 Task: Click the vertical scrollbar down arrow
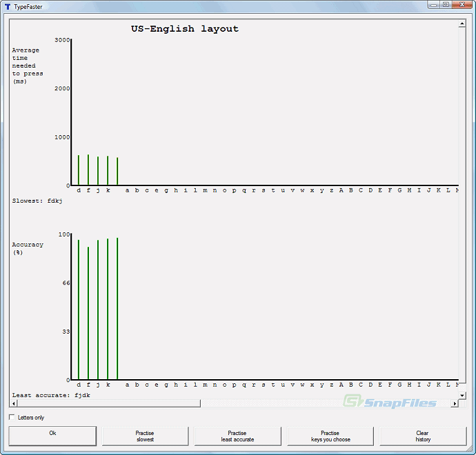462,395
